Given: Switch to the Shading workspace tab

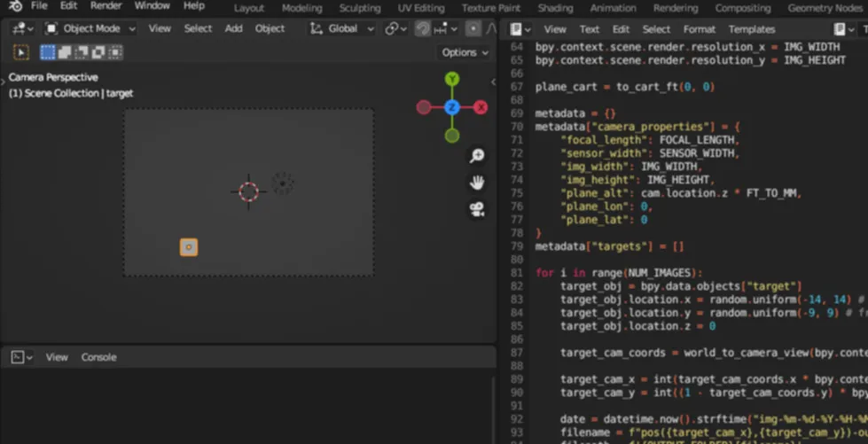Looking at the screenshot, I should click(x=555, y=8).
